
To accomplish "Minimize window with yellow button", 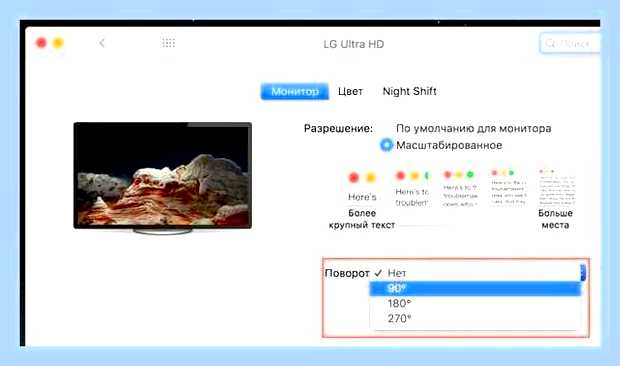I will pos(58,43).
